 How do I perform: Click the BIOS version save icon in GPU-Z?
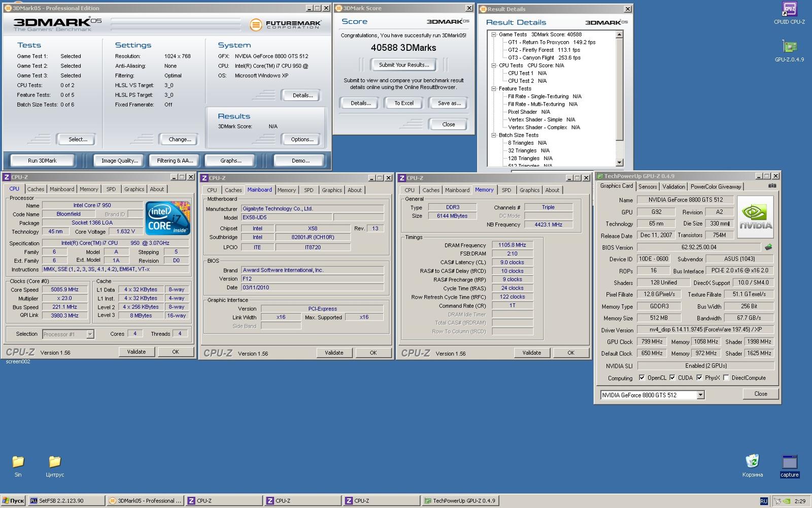tap(768, 247)
